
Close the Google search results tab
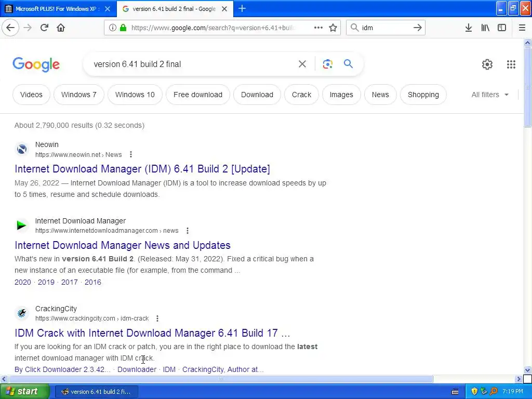[x=224, y=9]
